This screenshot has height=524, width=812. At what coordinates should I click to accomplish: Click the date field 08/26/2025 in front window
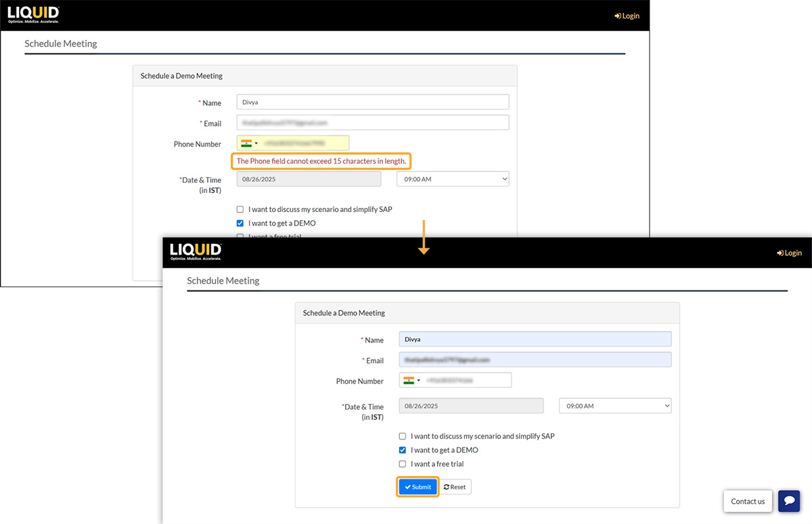[471, 406]
